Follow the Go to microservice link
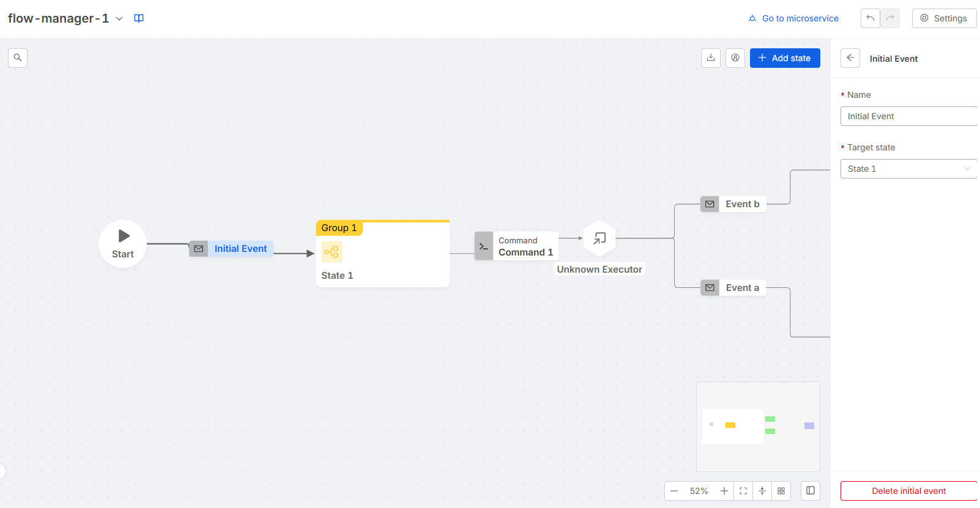Viewport: 980px width, 508px height. [793, 18]
